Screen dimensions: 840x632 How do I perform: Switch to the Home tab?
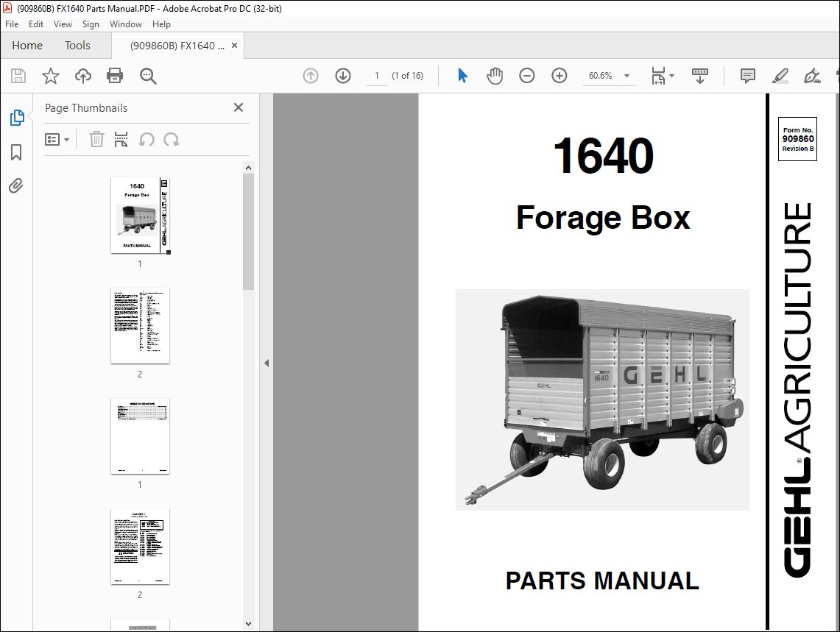(27, 46)
